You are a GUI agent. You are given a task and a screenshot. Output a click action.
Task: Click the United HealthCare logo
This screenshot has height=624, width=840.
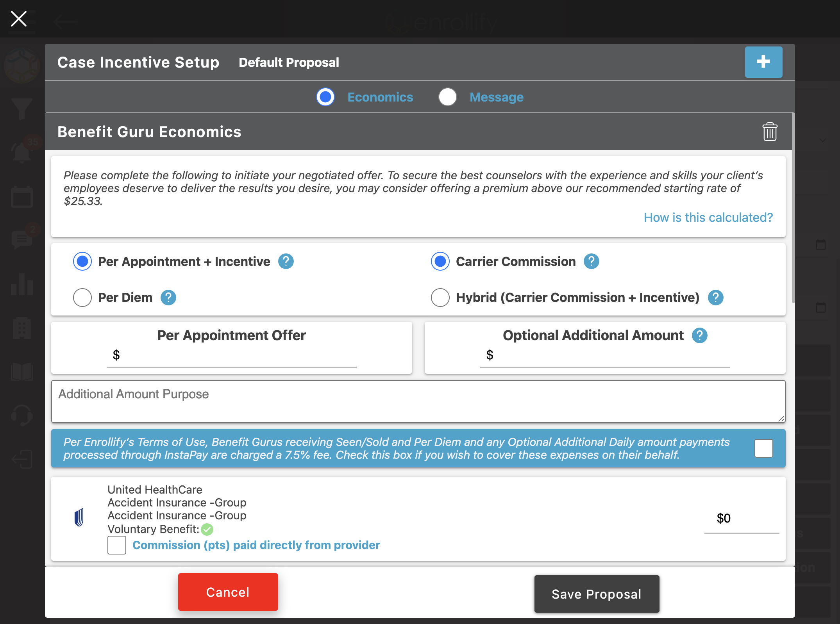79,517
